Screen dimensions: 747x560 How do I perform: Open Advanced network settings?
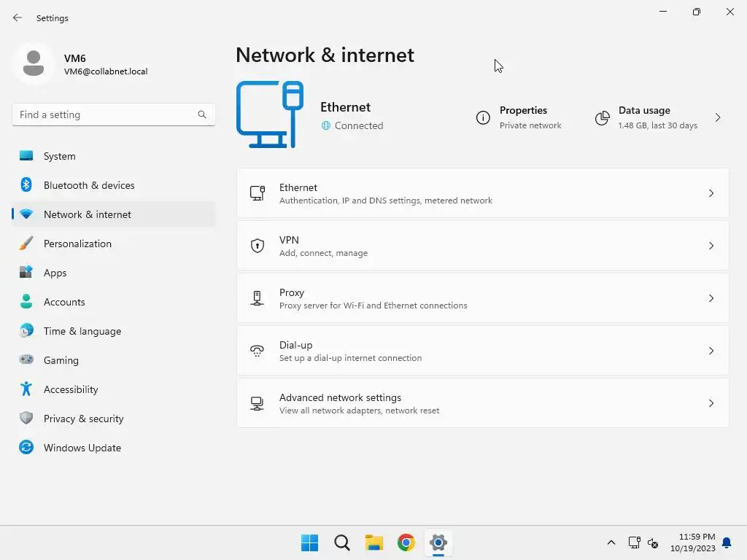point(481,403)
